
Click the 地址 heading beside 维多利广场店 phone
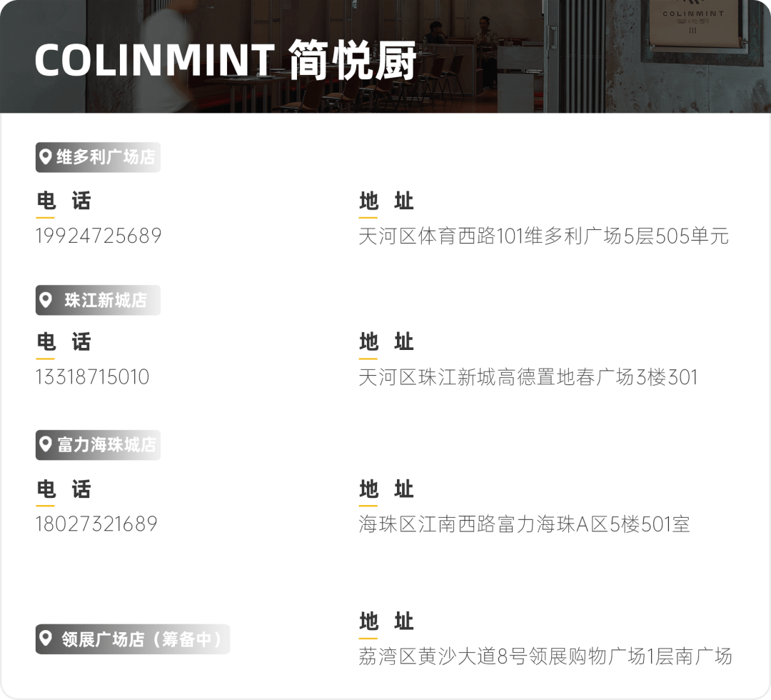(386, 201)
